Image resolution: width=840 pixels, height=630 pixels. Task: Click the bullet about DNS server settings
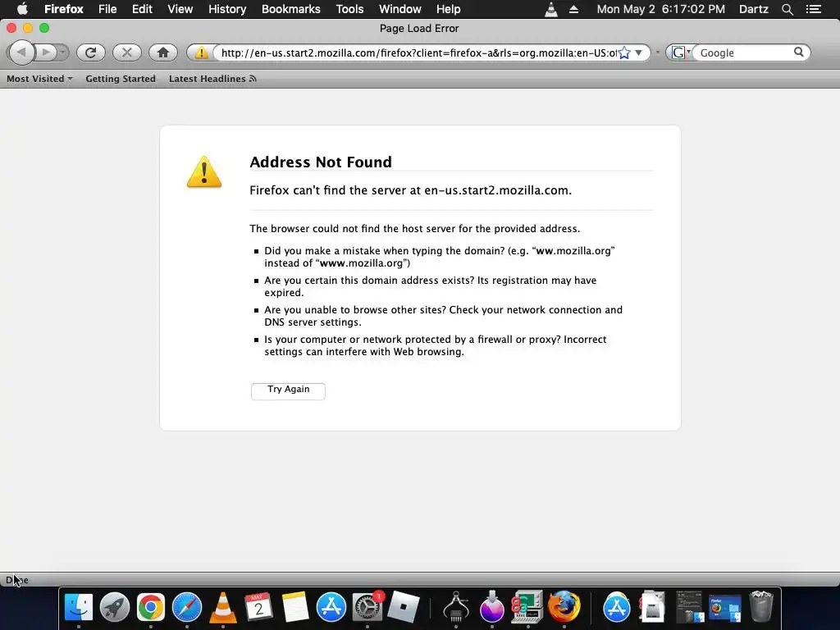click(443, 316)
